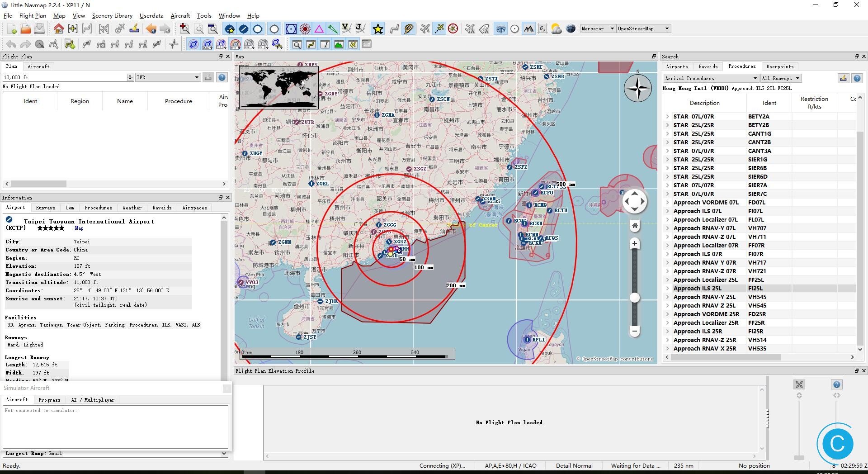Show minimum altitude grid icon
This screenshot has width=868, height=474.
pos(542,29)
